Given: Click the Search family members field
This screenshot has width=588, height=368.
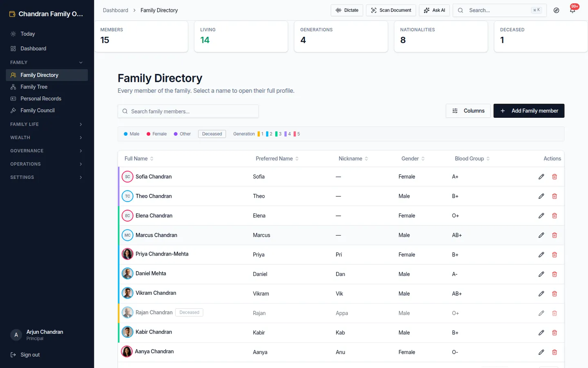Looking at the screenshot, I should tap(188, 111).
